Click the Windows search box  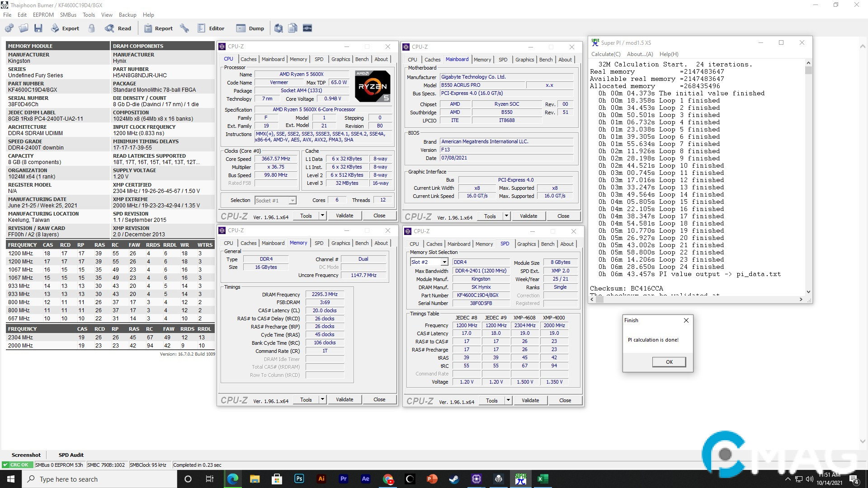99,479
